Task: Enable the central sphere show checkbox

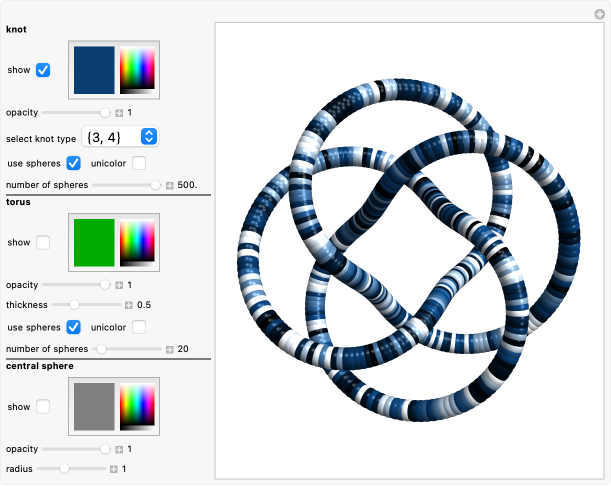Action: pyautogui.click(x=44, y=407)
